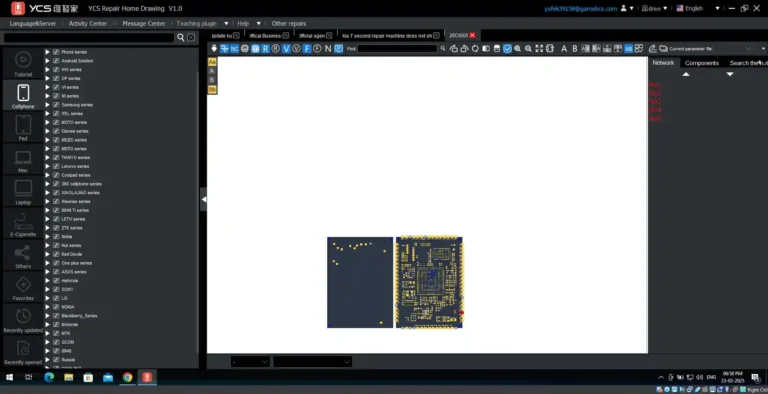Switch to the Network tab
Screen dimensions: 768x394
pos(663,63)
